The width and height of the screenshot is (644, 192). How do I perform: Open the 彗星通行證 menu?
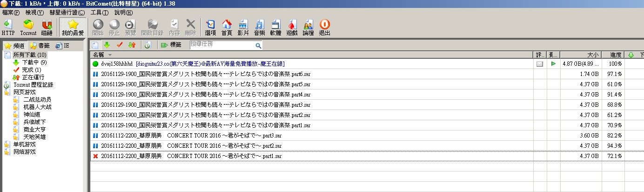coord(67,12)
